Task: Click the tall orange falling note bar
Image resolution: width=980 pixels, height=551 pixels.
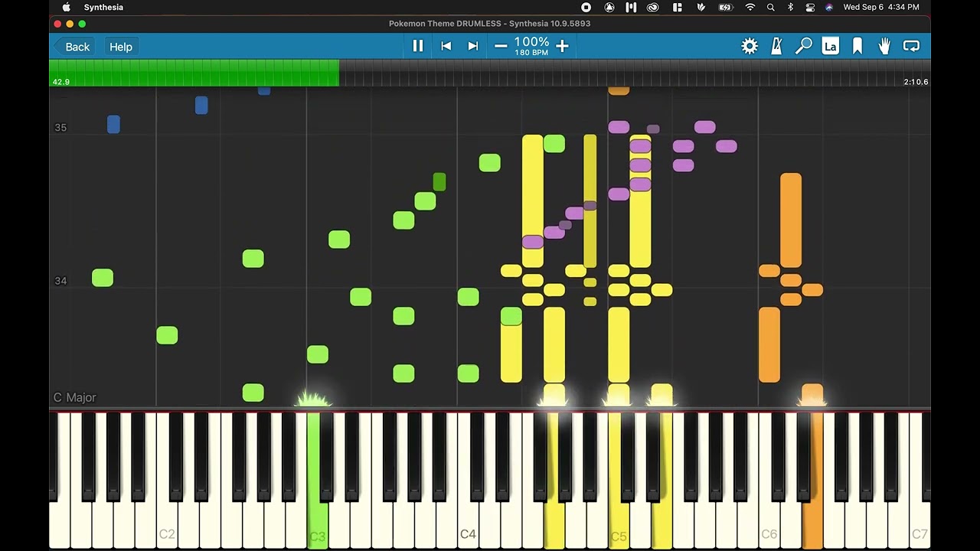Action: (791, 220)
